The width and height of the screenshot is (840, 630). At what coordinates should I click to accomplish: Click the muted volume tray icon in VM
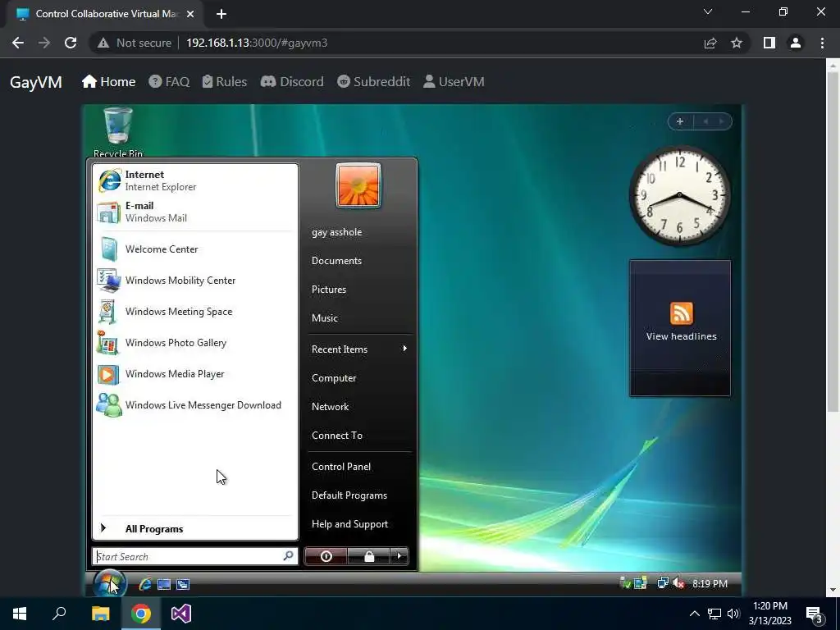pos(678,583)
